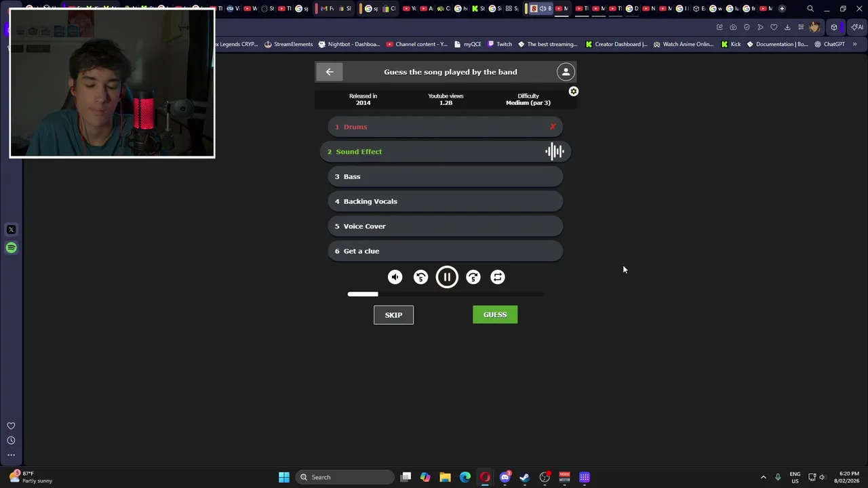Viewport: 868px width, 488px height.
Task: Click Get a clue row
Action: 446,251
